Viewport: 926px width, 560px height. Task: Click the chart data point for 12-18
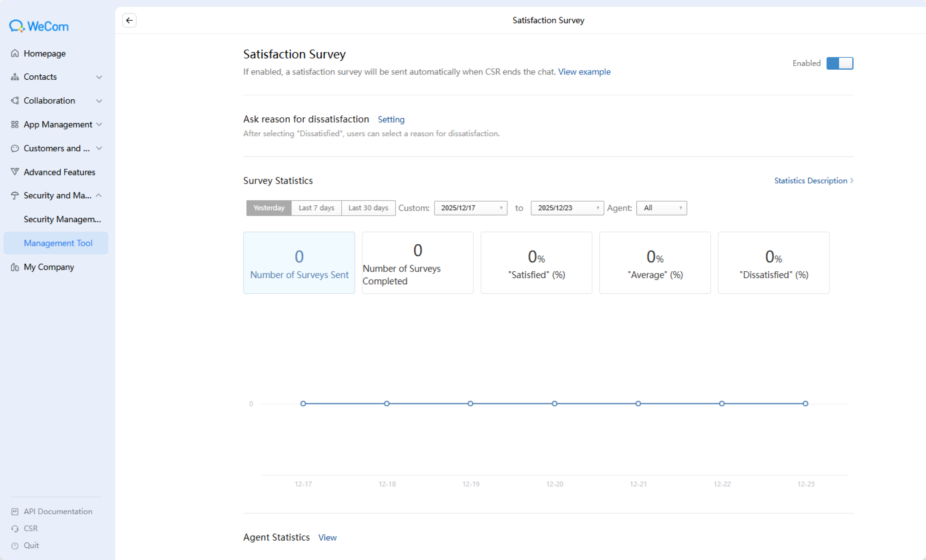tap(387, 403)
